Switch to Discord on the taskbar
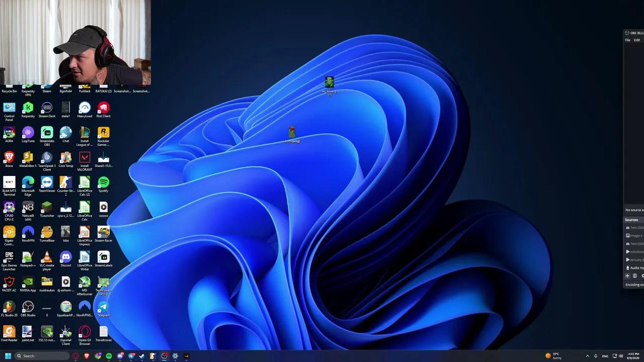The height and width of the screenshot is (362, 644). point(120,356)
